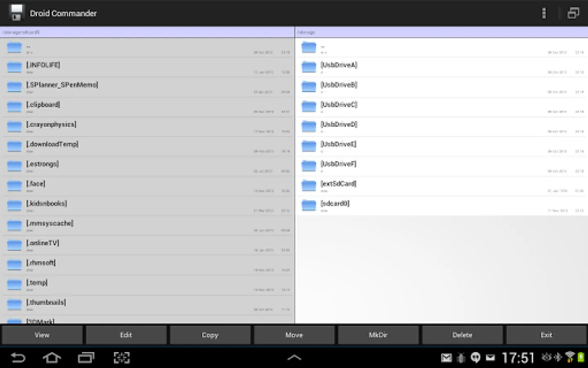Select the .INFOLIFE folder icon
The height and width of the screenshot is (368, 588).
coord(14,67)
